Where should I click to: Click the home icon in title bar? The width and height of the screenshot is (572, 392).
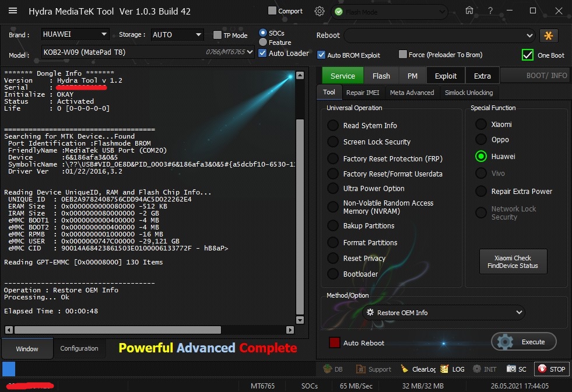(469, 10)
